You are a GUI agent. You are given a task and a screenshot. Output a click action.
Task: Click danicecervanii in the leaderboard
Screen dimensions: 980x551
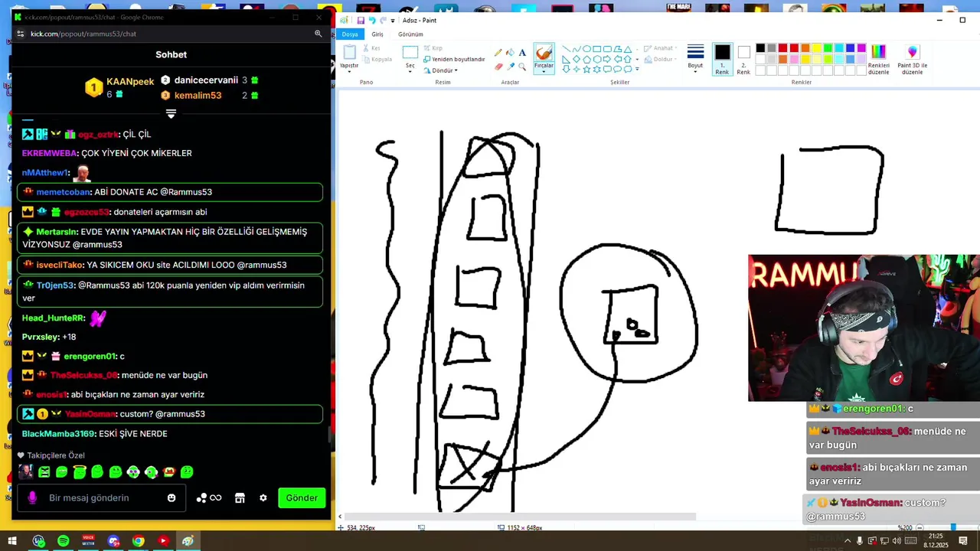(206, 80)
